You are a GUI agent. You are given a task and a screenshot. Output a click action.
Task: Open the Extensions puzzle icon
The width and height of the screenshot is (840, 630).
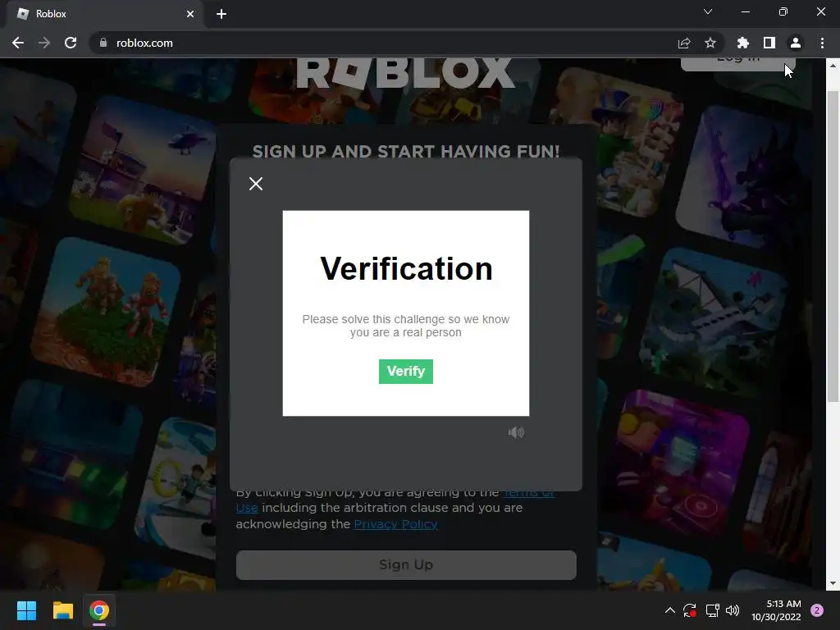[742, 43]
